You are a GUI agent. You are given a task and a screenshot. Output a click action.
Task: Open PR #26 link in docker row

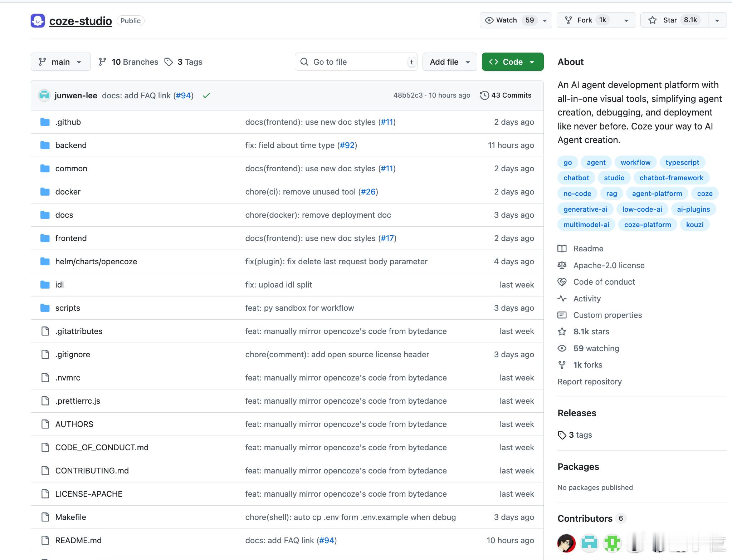point(368,192)
